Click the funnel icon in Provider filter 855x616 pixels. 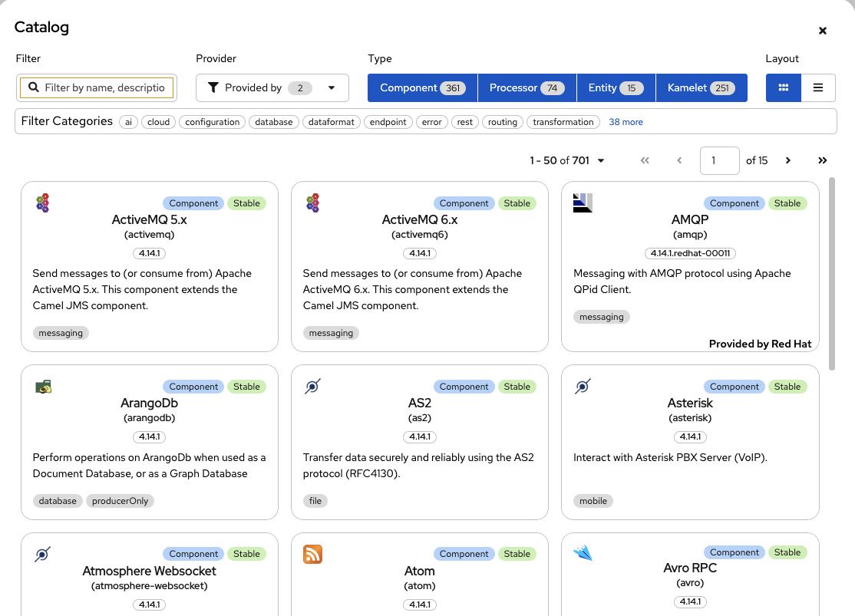pyautogui.click(x=213, y=87)
